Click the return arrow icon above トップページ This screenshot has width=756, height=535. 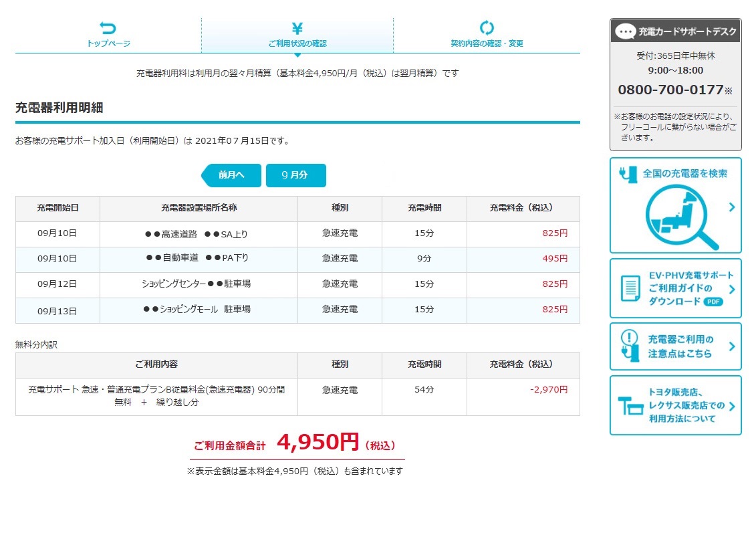click(x=108, y=27)
